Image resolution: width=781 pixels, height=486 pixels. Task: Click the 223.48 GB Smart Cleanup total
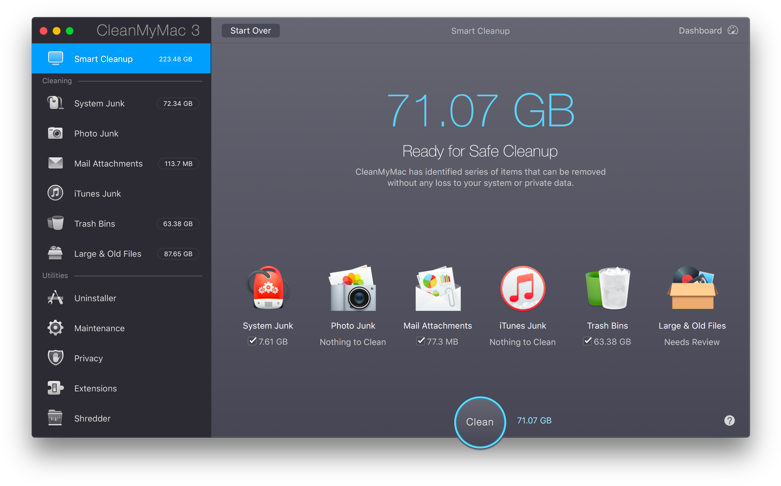pos(175,59)
